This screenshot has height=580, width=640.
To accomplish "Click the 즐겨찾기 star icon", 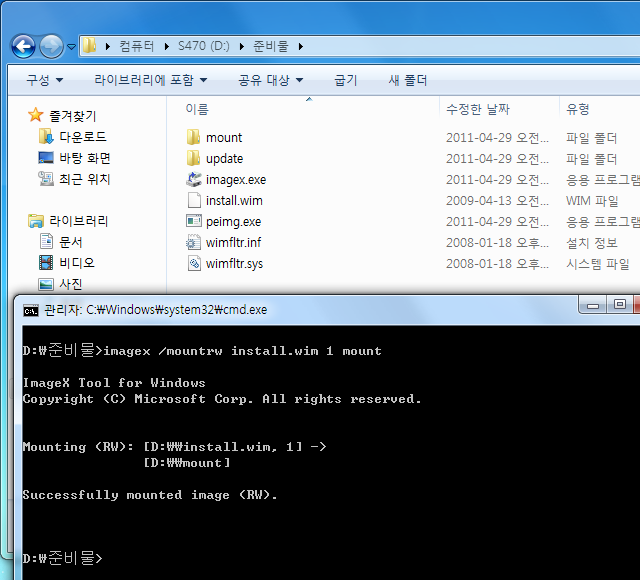I will coord(36,115).
